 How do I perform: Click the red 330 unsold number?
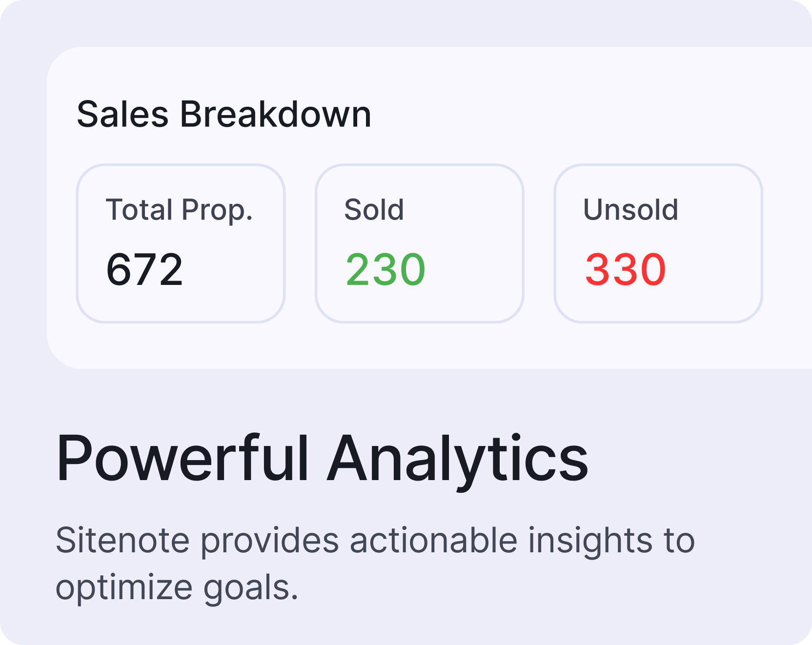(625, 269)
